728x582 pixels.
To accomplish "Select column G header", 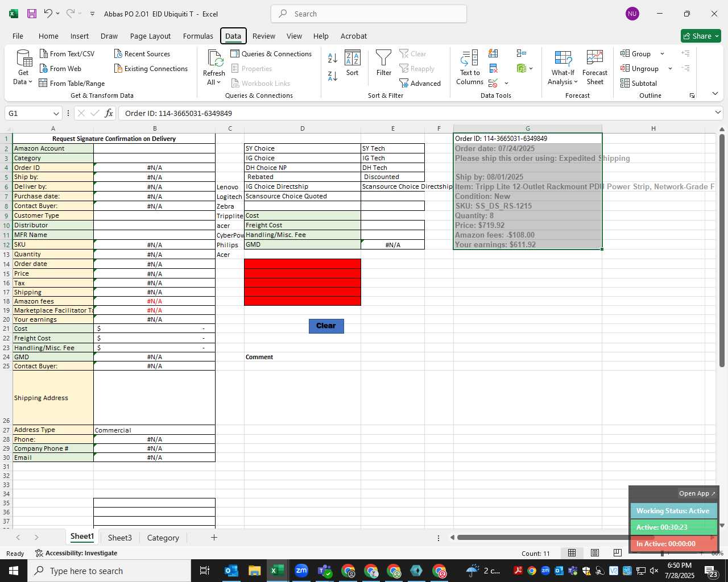I will 527,128.
